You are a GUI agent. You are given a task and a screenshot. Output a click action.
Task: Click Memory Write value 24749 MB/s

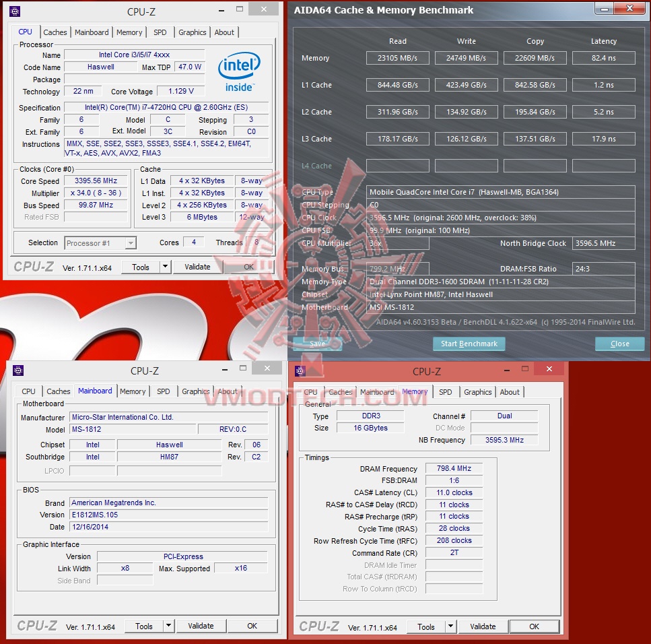pyautogui.click(x=467, y=58)
